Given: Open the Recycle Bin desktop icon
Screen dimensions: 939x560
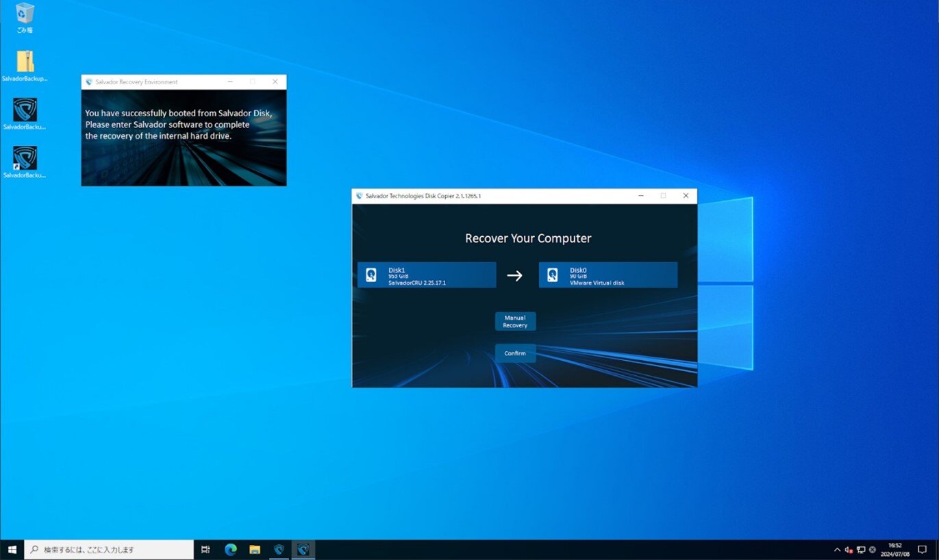Looking at the screenshot, I should (25, 18).
